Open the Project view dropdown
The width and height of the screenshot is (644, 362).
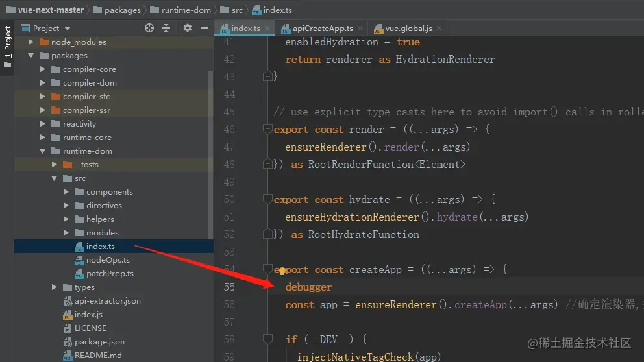(68, 29)
